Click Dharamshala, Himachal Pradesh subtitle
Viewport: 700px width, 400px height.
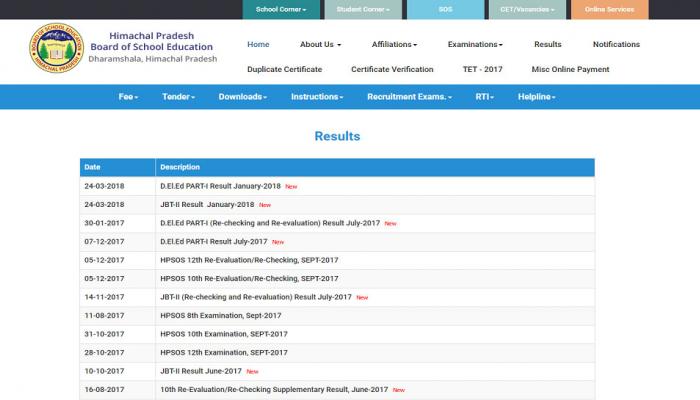pyautogui.click(x=153, y=59)
